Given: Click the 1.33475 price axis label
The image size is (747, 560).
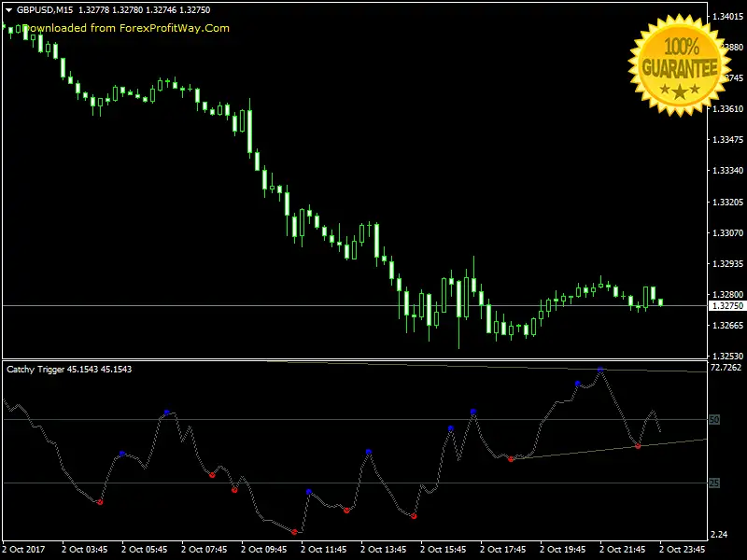Looking at the screenshot, I should pos(727,140).
